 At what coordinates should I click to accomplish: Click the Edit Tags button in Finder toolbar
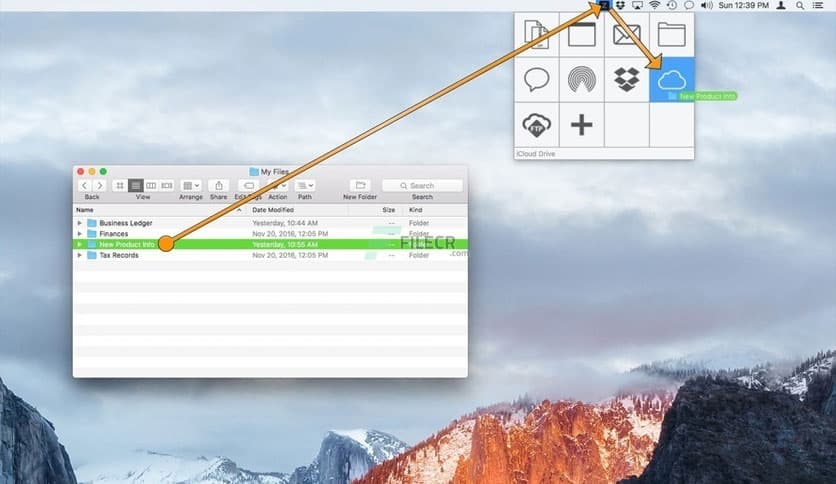[248, 185]
